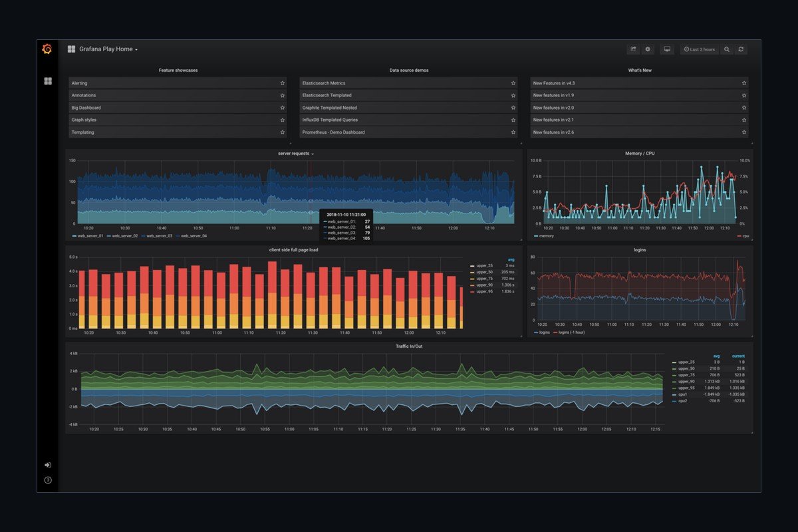This screenshot has width=798, height=532.
Task: Cycle view mode with the monitor icon
Action: (667, 49)
